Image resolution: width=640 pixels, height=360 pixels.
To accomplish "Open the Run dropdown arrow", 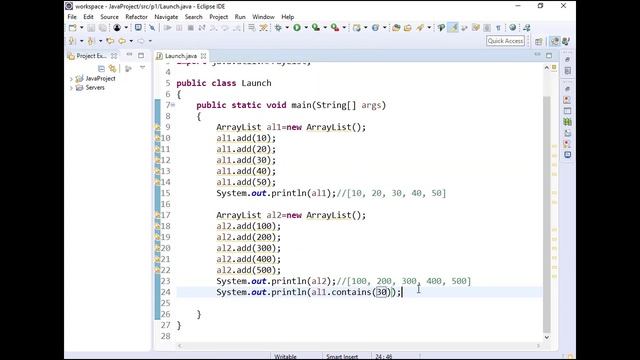I will point(306,28).
